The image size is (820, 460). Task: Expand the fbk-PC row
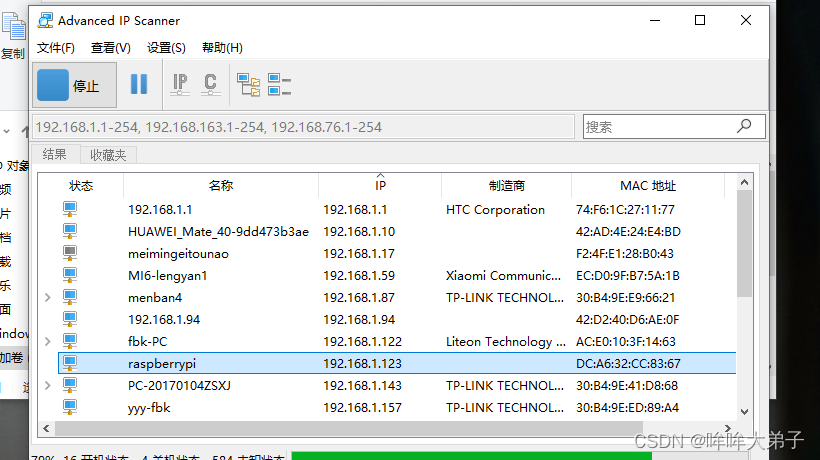point(48,341)
